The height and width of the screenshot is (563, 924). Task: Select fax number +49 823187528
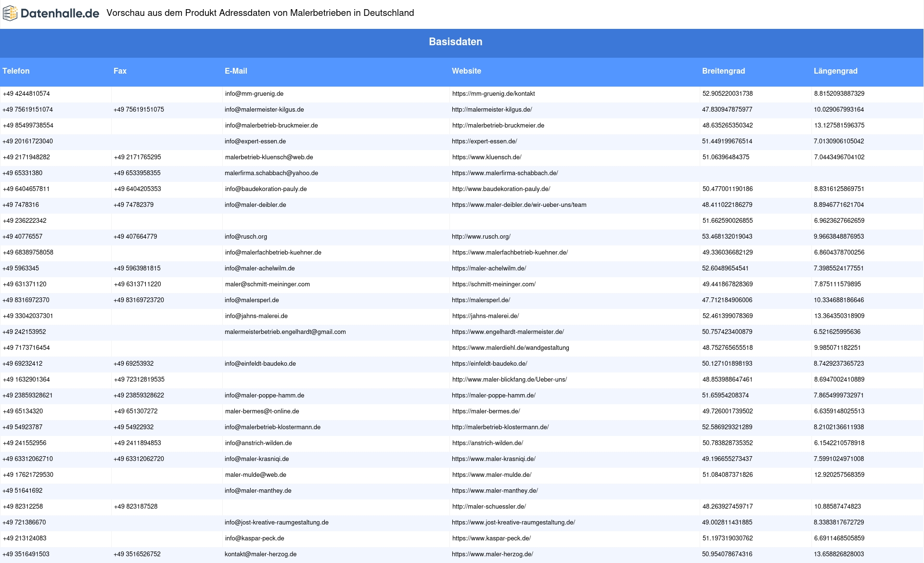[136, 507]
